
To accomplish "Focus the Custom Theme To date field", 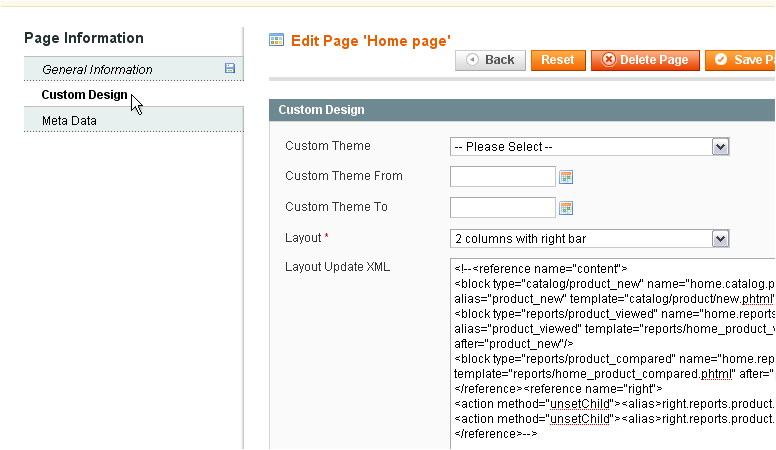I will [x=502, y=207].
